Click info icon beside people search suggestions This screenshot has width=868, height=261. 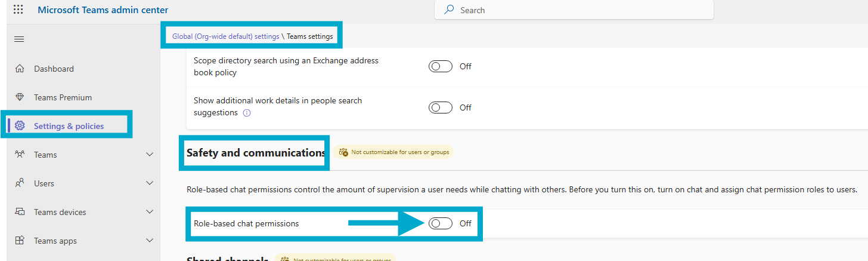[x=247, y=113]
